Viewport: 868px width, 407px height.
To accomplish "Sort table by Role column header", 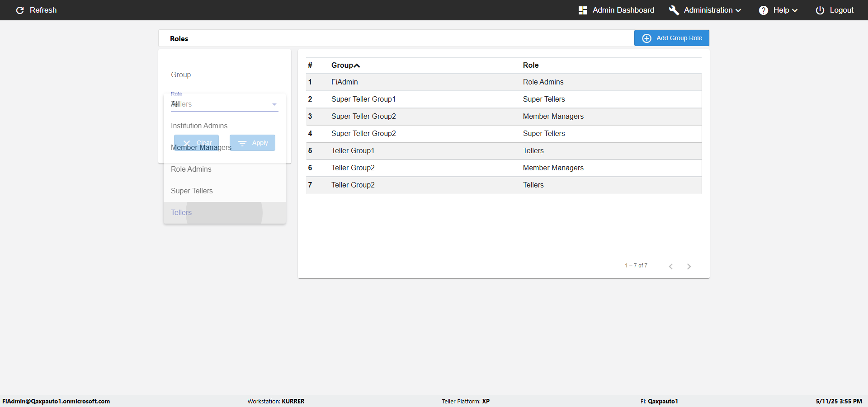I will pyautogui.click(x=531, y=65).
